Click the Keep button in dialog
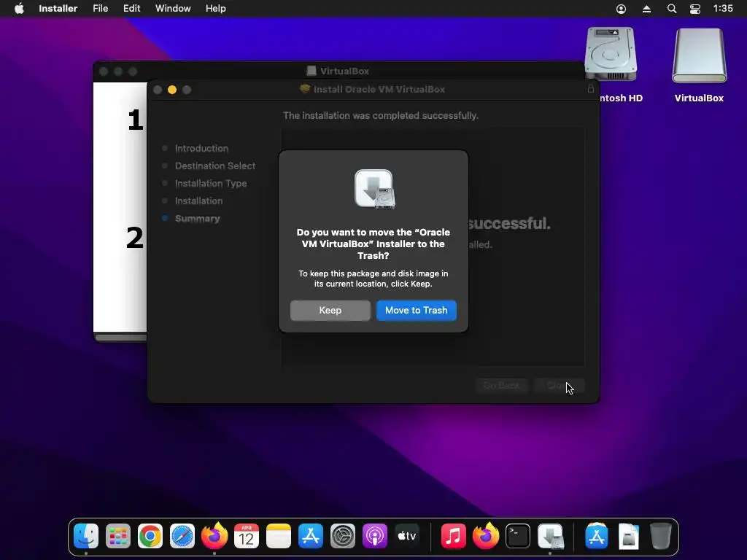Screen dimensions: 747x560 coord(330,311)
